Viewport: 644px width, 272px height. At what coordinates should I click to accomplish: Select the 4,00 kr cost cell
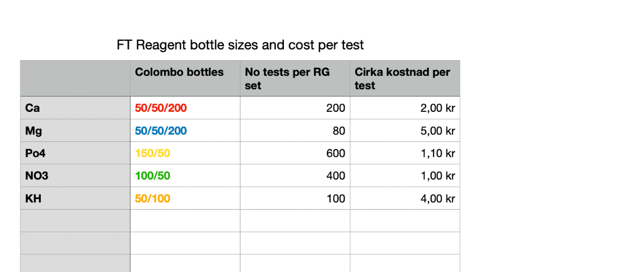[x=405, y=198]
